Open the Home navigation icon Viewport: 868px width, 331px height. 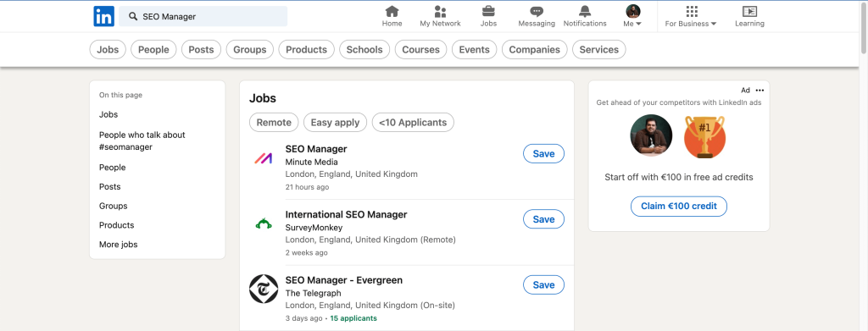pos(392,12)
